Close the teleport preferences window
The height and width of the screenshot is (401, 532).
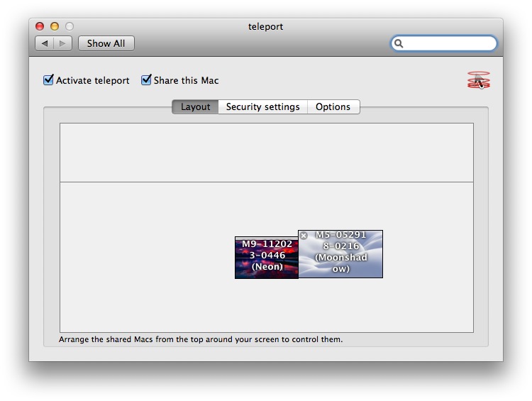point(40,26)
